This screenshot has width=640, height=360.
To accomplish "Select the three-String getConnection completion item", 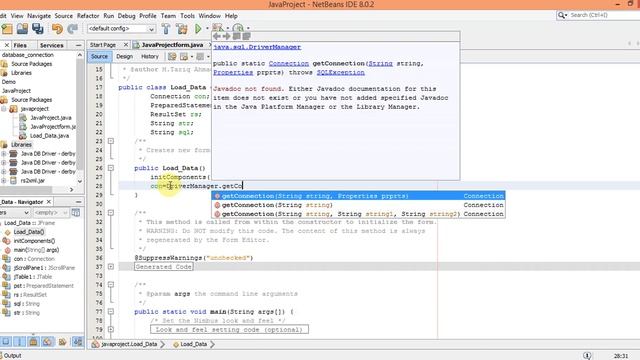I will (358, 214).
